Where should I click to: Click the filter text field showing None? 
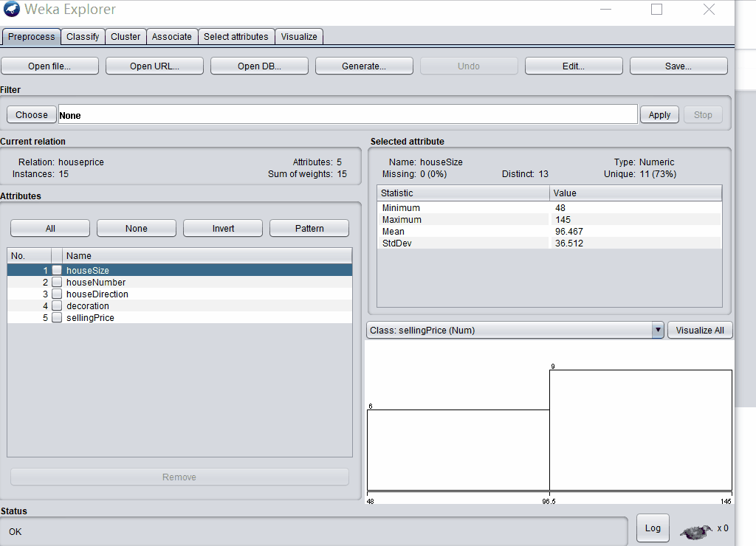(x=348, y=114)
